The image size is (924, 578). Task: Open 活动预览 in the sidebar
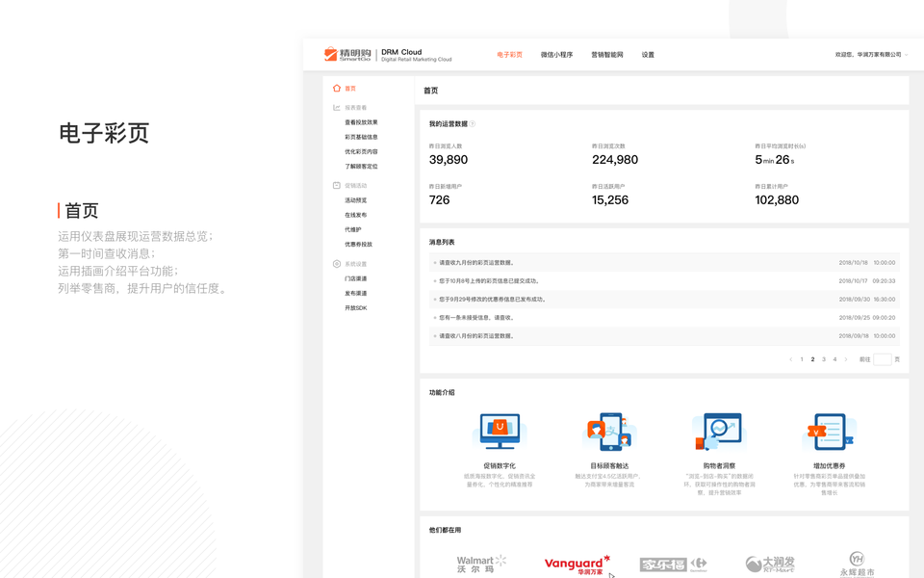click(x=355, y=200)
